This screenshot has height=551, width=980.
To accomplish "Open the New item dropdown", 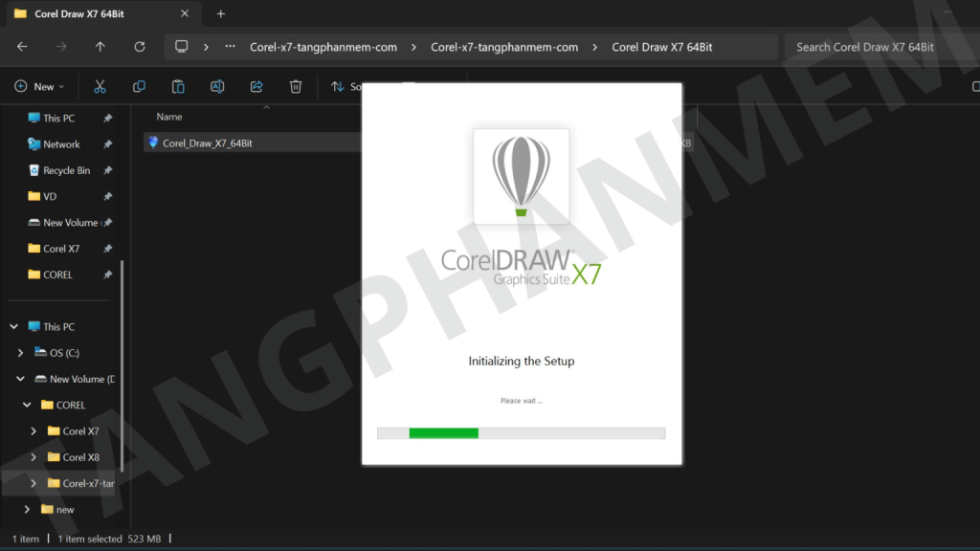I will click(39, 86).
